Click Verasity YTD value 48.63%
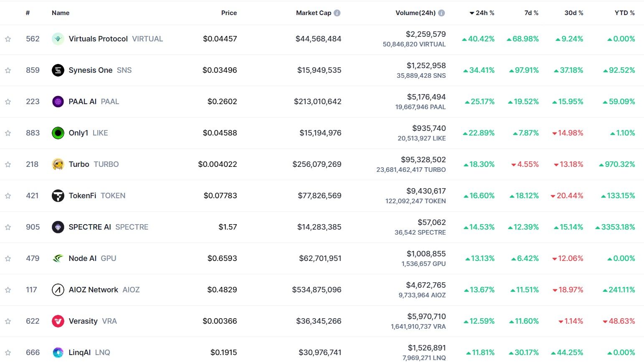 click(x=619, y=321)
